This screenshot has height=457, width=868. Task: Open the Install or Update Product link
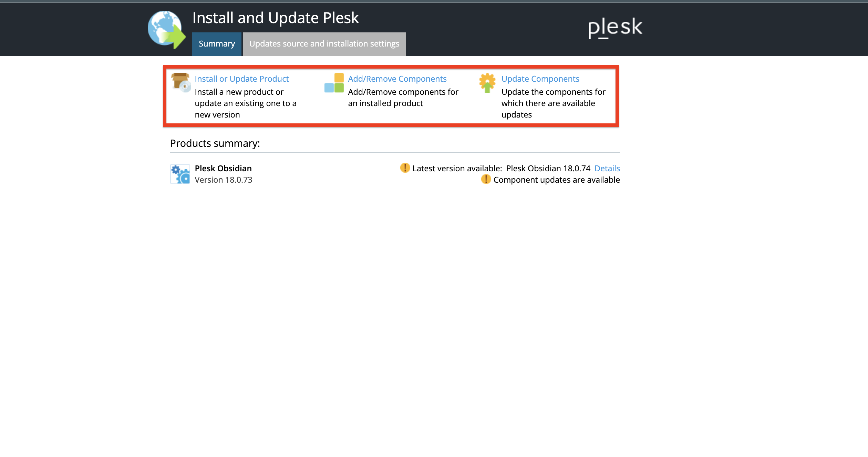pyautogui.click(x=241, y=79)
